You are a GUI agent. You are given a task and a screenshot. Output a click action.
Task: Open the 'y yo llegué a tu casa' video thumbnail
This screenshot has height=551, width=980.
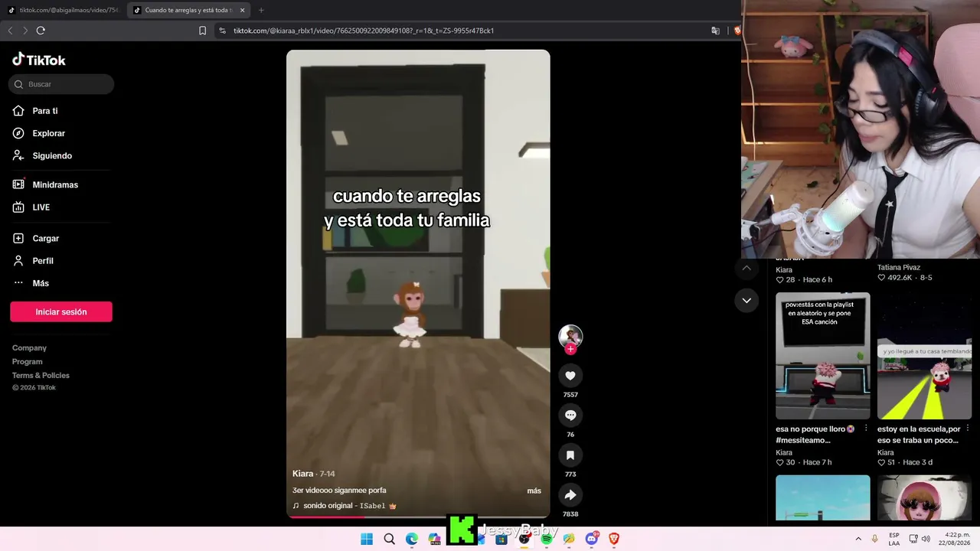point(924,356)
